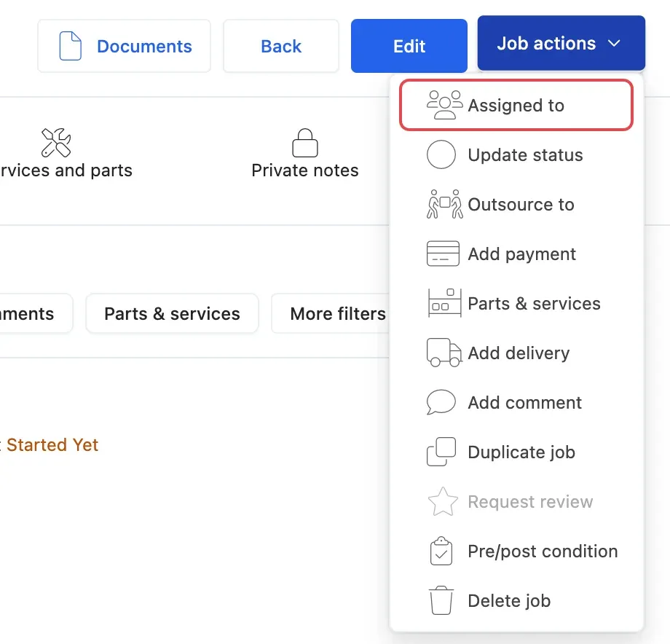Filter by Parts & services chip
Viewport: 670px width, 644px height.
coord(172,313)
